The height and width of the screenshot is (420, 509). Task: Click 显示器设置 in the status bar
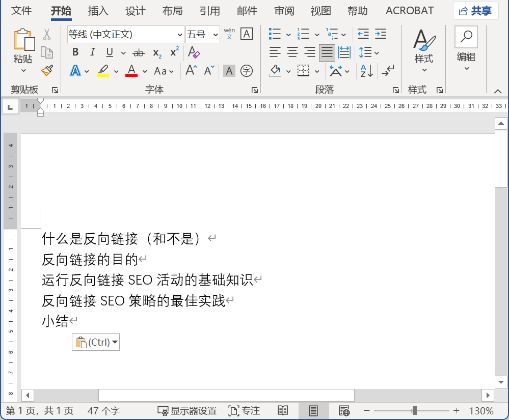(x=187, y=411)
